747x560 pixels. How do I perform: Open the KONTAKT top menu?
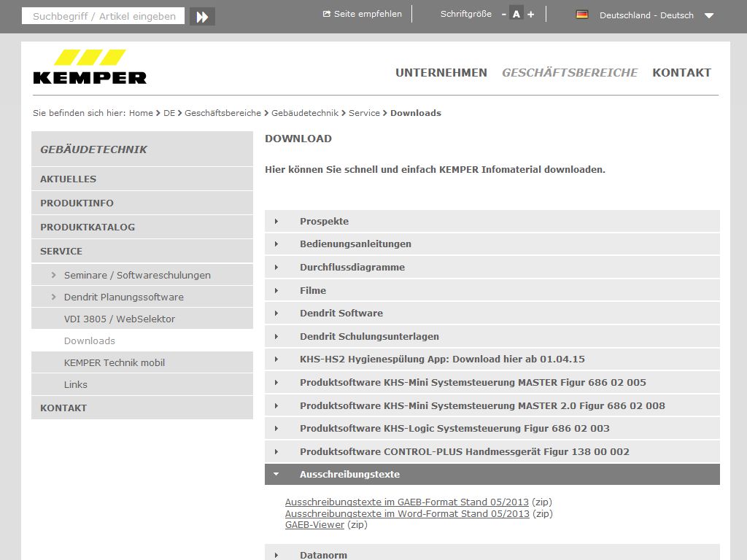pos(682,73)
